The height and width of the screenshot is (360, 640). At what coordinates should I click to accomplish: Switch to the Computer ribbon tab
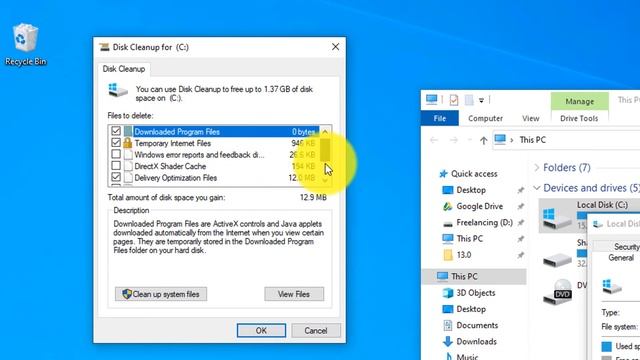[x=485, y=118]
